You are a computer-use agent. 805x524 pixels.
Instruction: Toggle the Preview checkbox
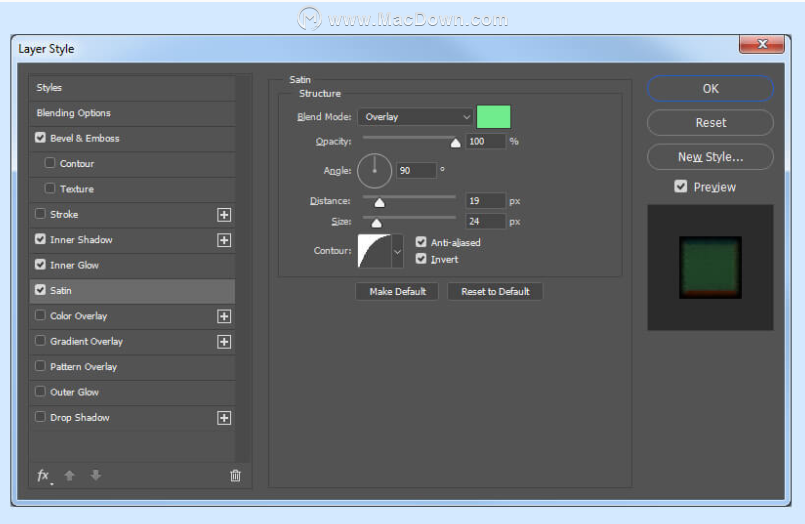(681, 186)
